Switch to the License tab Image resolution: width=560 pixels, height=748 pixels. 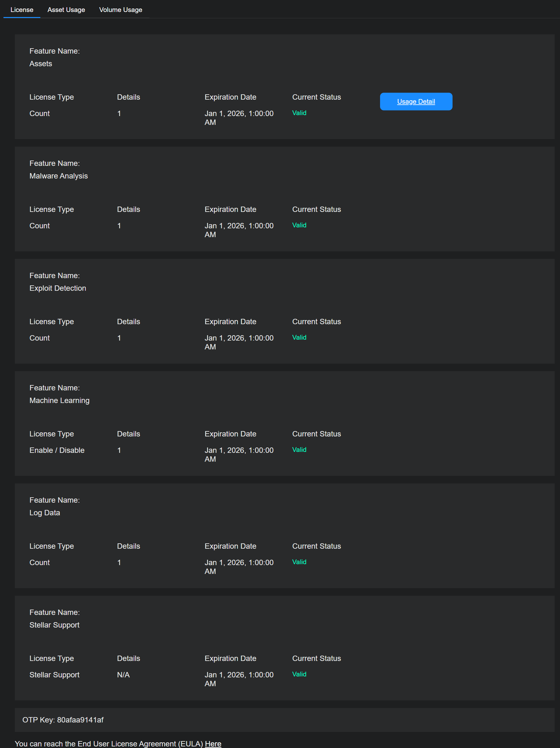(22, 10)
